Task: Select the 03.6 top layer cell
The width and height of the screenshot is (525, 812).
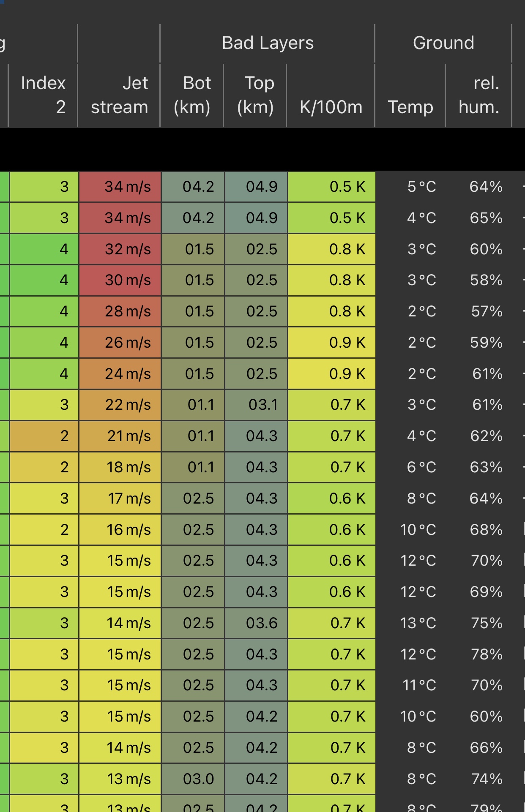Action: (x=257, y=623)
